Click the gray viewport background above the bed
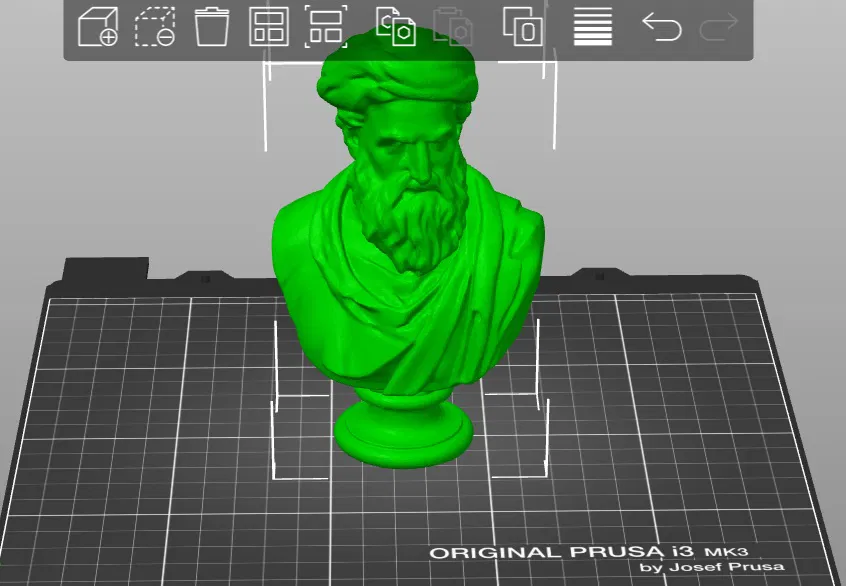This screenshot has width=846, height=586. coord(120,150)
